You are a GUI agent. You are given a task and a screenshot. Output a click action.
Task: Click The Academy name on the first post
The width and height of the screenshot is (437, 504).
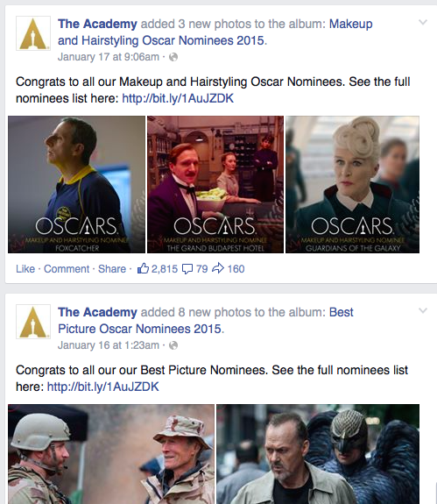[x=97, y=24]
